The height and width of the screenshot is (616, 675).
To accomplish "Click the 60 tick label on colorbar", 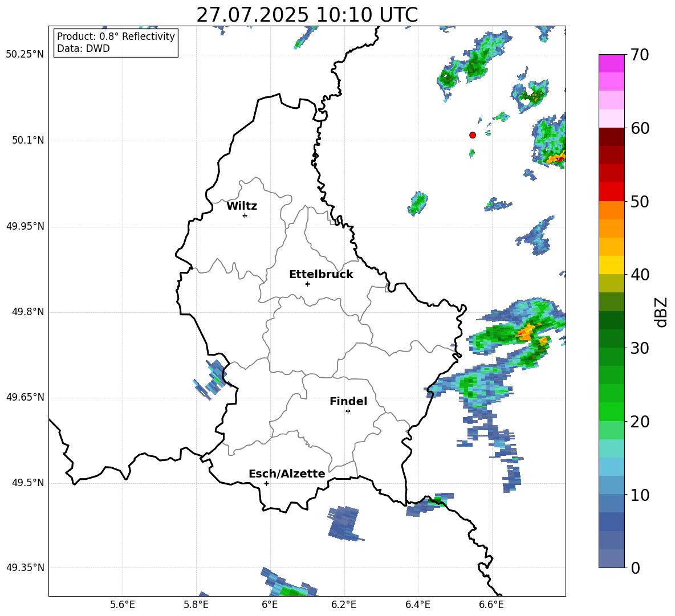I will click(x=639, y=128).
